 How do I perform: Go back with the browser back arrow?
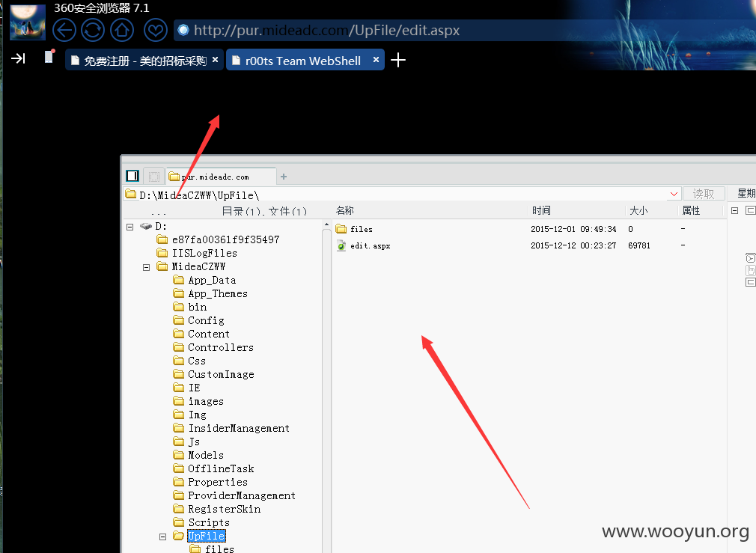point(64,31)
